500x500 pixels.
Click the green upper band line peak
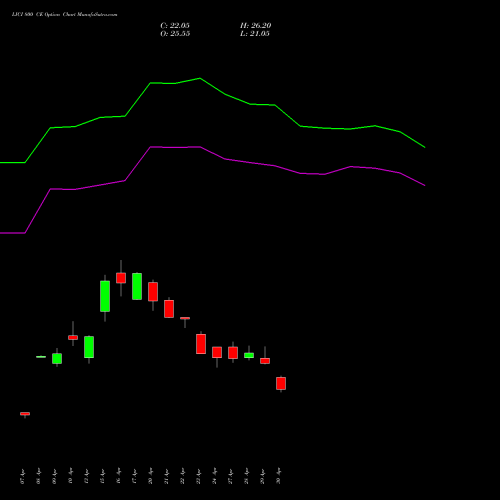tap(200, 79)
